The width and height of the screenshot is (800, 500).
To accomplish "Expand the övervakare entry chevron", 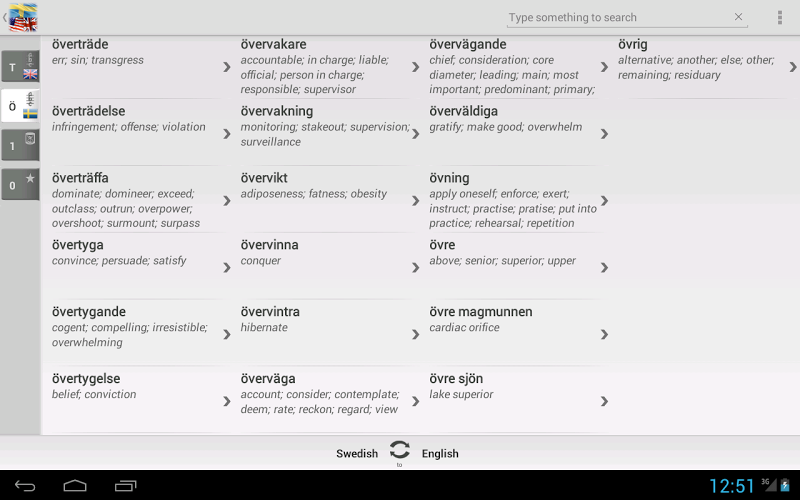I will coord(415,67).
